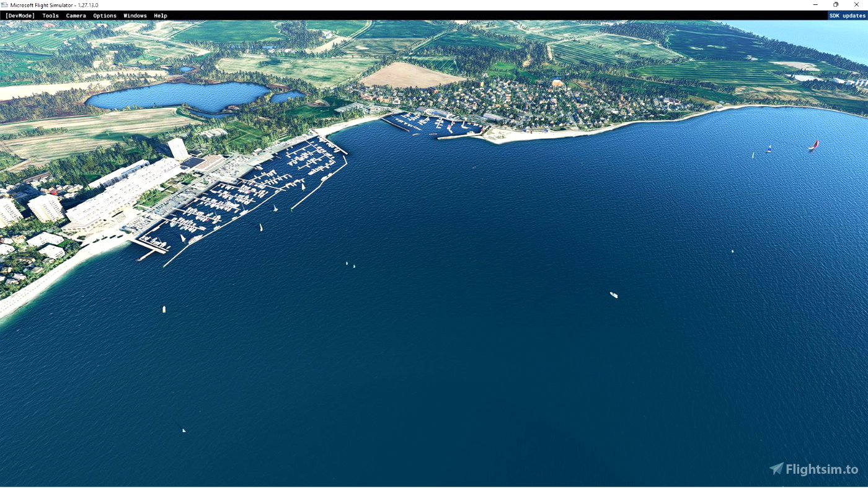
Task: Click the Microsoft Flight Simulator - 1.27.13.0 title text
Action: coord(55,5)
